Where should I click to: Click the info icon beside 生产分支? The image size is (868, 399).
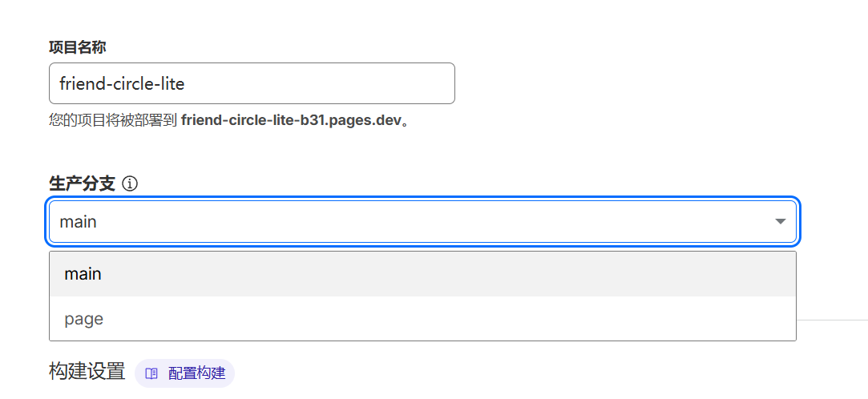pos(130,184)
